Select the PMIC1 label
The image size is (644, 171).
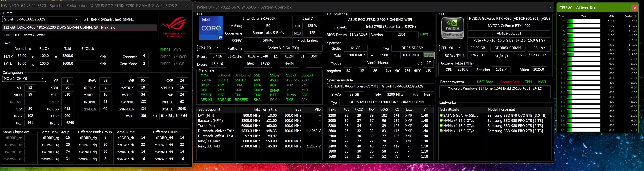(165, 50)
